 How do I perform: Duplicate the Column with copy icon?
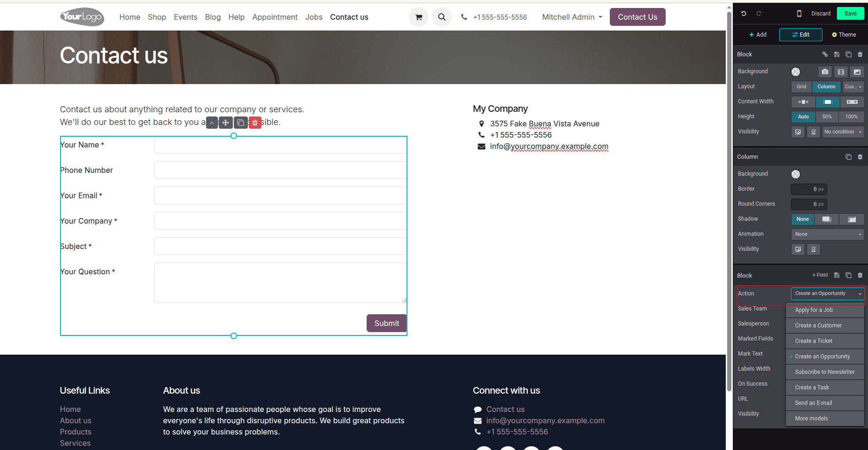848,157
